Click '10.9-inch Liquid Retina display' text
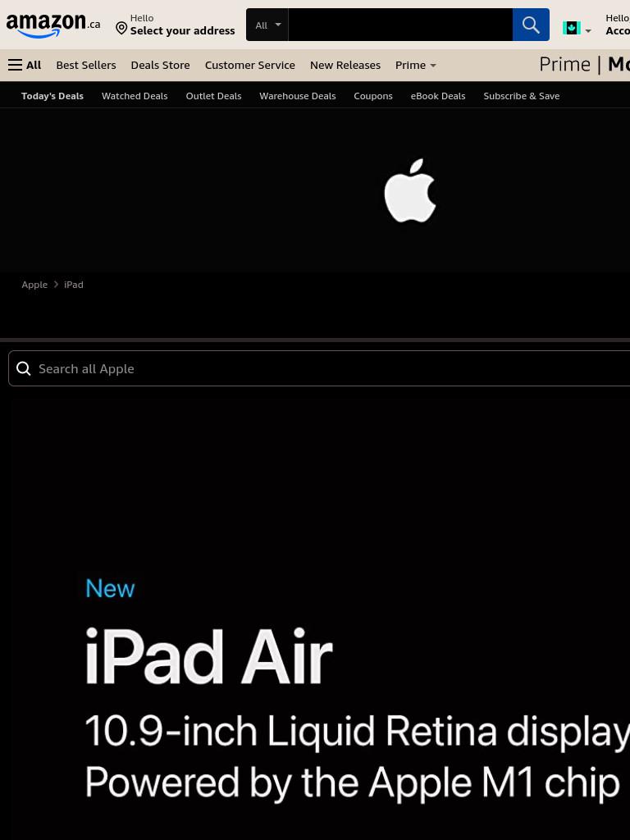 pyautogui.click(x=358, y=732)
